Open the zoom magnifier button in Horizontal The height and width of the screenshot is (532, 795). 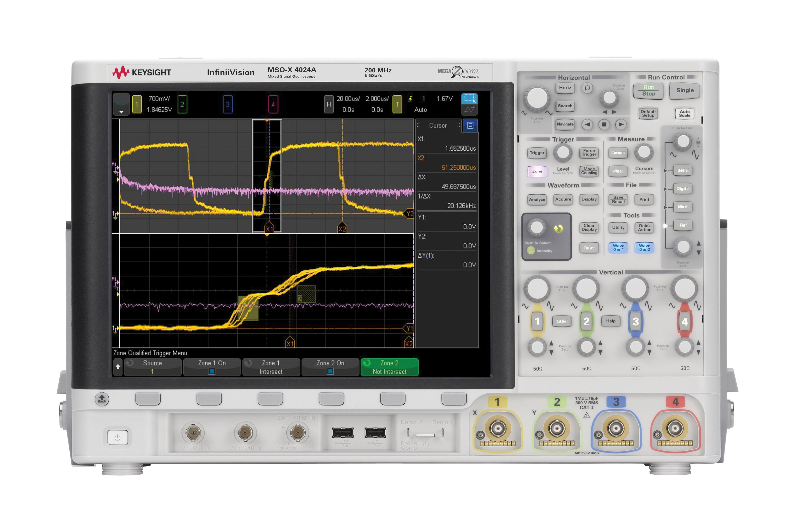coord(587,88)
